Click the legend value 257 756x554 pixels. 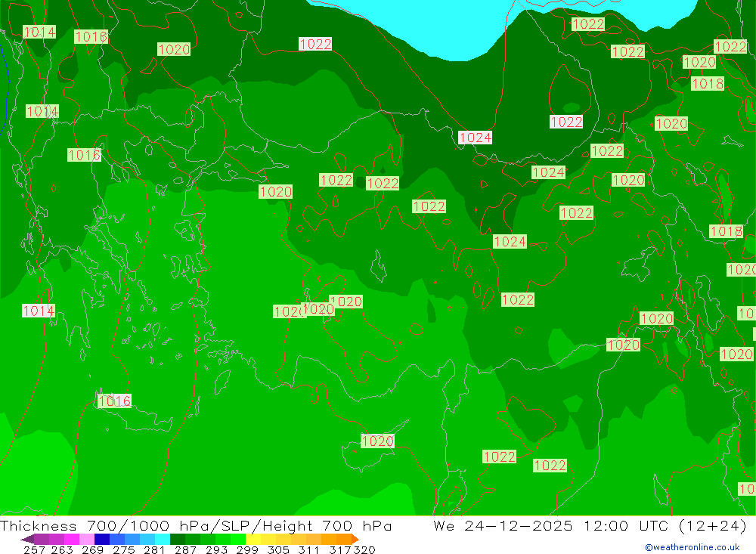coord(34,549)
